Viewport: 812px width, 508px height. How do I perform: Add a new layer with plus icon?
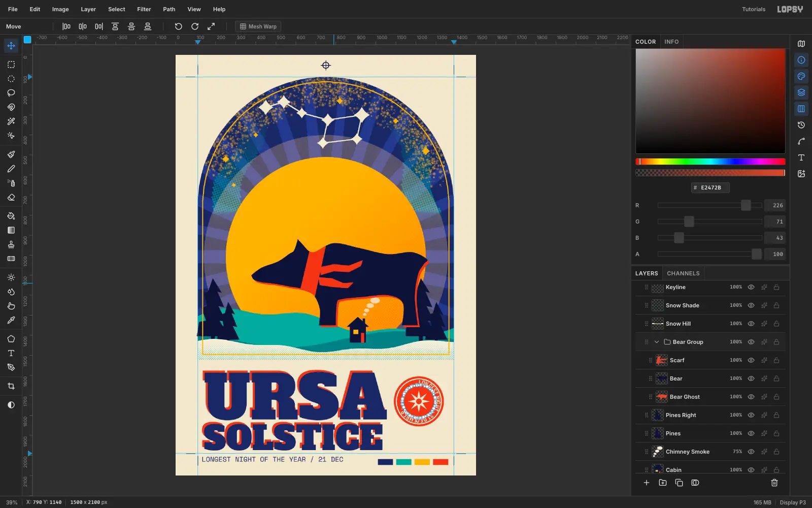click(x=647, y=483)
